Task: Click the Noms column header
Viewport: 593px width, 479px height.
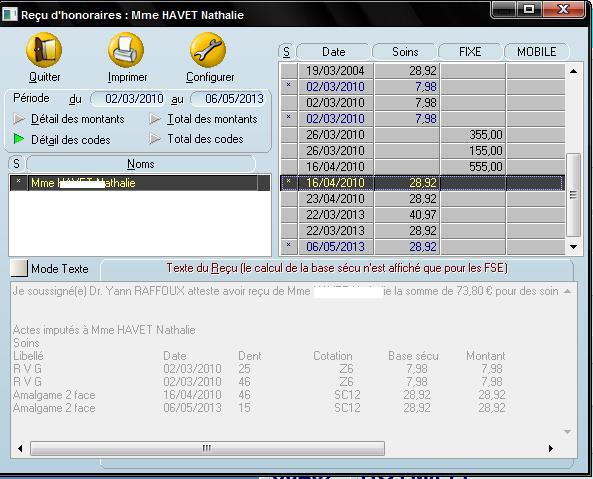Action: pos(141,164)
